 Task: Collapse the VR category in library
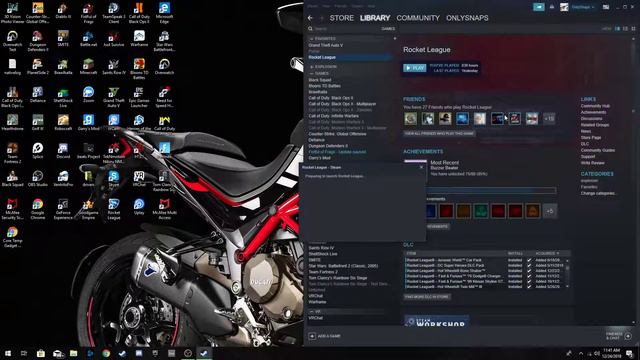coord(311,311)
